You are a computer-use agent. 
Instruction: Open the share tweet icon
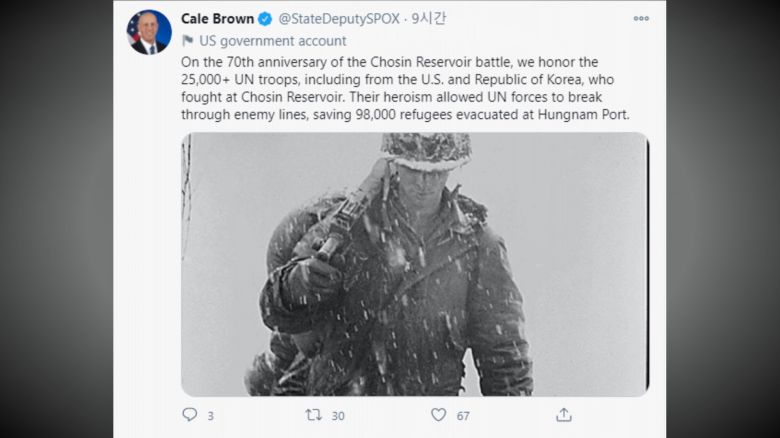coord(564,414)
